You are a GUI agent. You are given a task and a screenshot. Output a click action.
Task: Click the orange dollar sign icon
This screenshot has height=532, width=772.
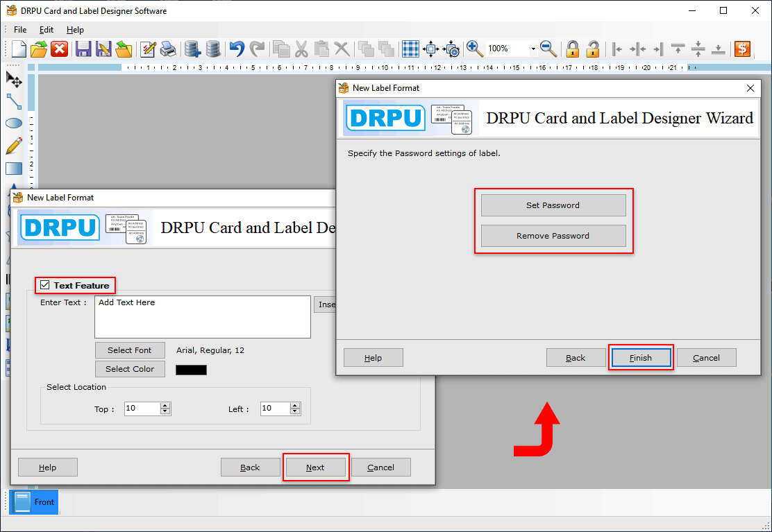click(x=742, y=49)
